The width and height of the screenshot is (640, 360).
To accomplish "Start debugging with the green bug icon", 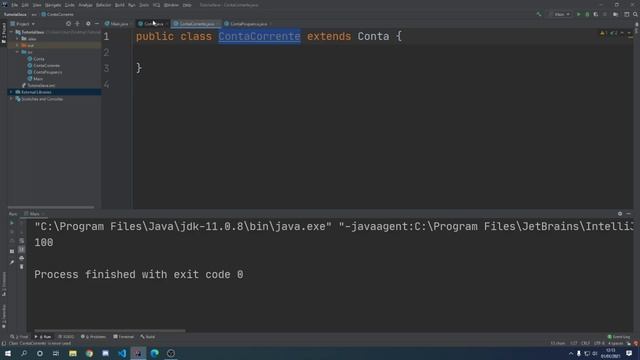I will coord(587,14).
